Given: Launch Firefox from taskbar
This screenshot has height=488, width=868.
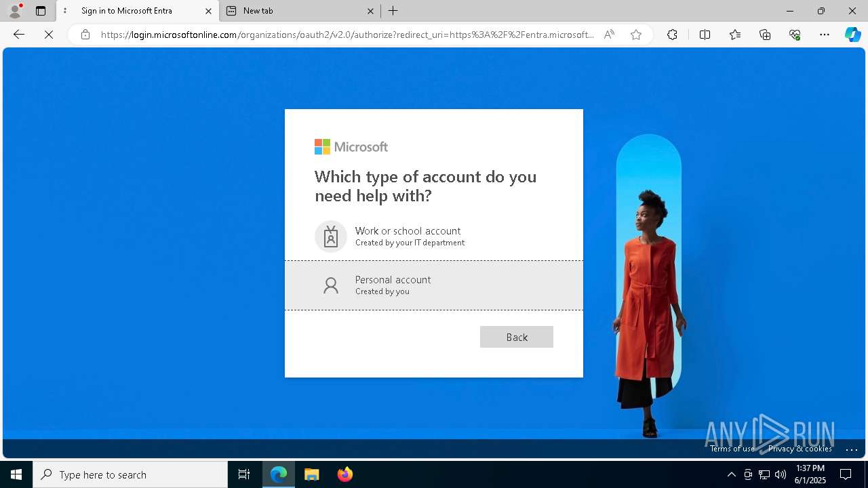Looking at the screenshot, I should 344,474.
